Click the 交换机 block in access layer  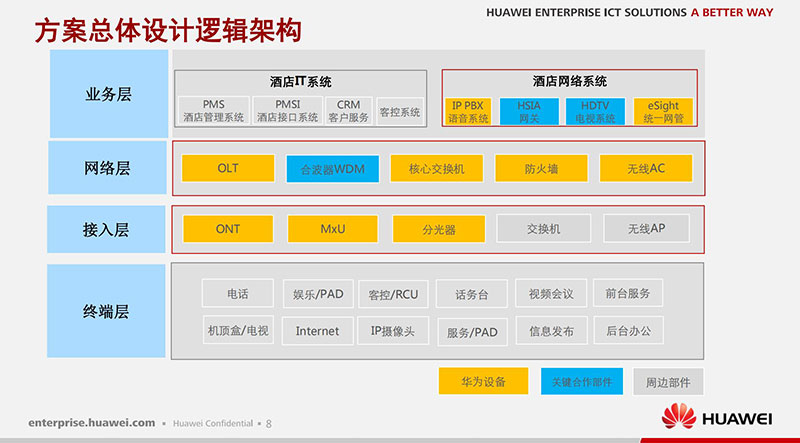pos(543,229)
